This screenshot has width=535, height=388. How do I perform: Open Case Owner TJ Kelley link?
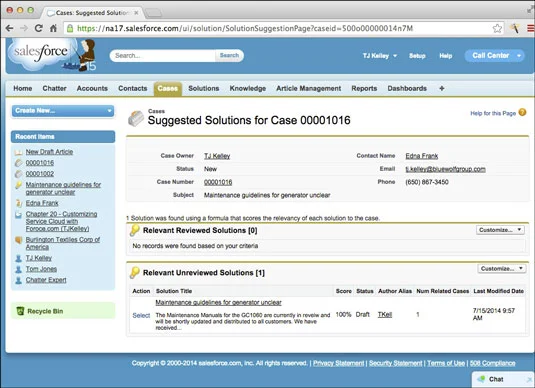[x=217, y=156]
